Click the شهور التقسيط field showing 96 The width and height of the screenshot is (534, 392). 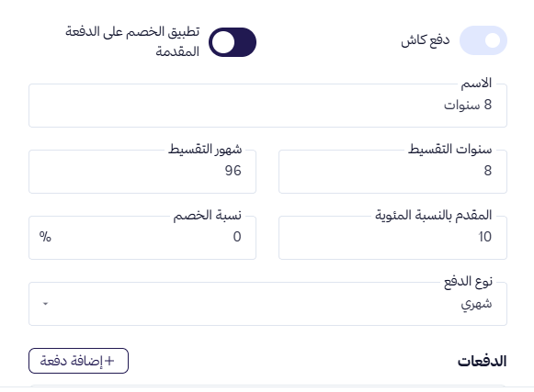point(142,172)
